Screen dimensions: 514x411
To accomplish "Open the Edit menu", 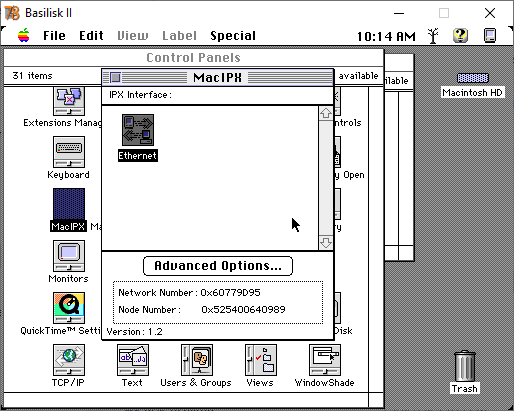I will 91,36.
